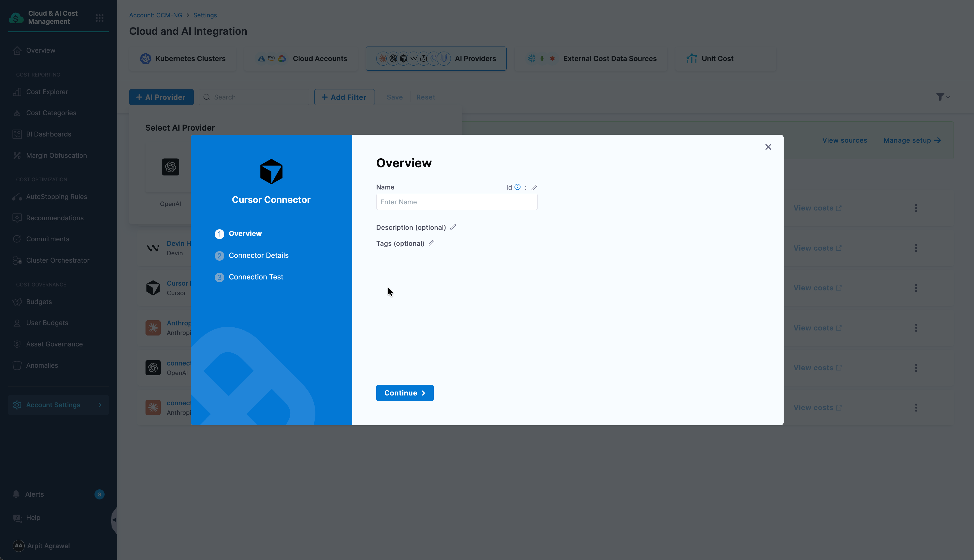The width and height of the screenshot is (974, 560).
Task: Open the options menu above the Devin row
Action: click(x=915, y=208)
